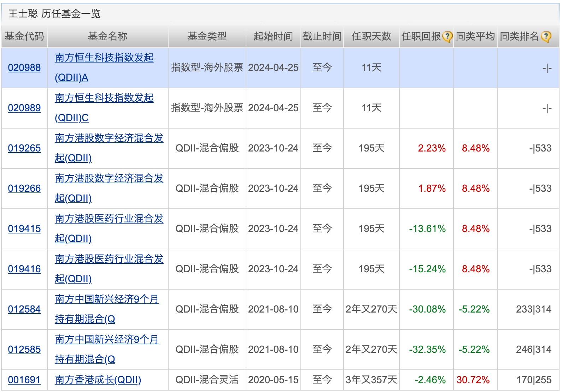Viewport: 562px width, 392px height.
Task: Open fund code 012584 link
Action: coord(24,309)
